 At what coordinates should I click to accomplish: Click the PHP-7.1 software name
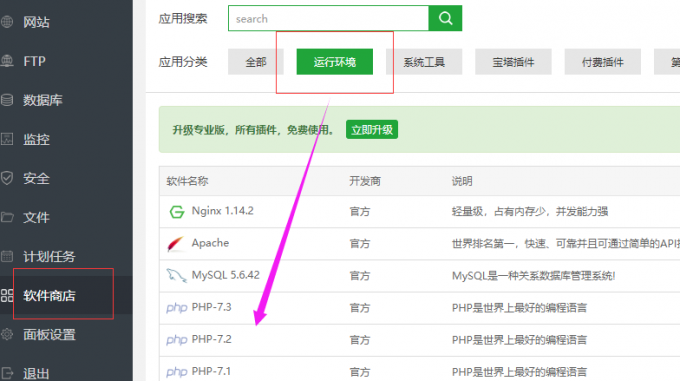click(211, 371)
